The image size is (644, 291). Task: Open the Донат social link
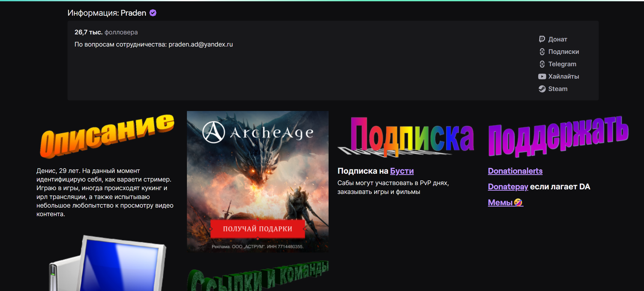click(x=557, y=39)
